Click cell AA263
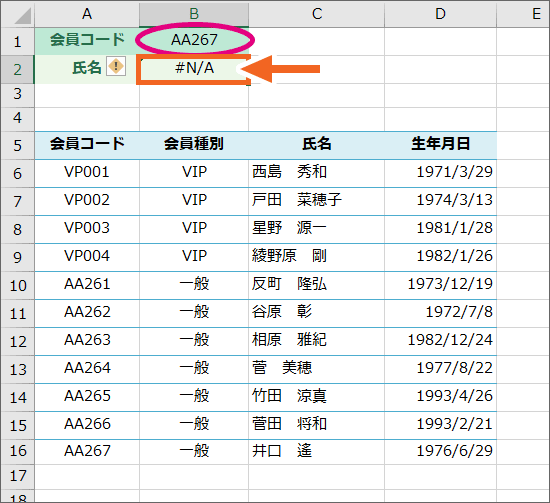The width and height of the screenshot is (550, 503). coord(87,340)
